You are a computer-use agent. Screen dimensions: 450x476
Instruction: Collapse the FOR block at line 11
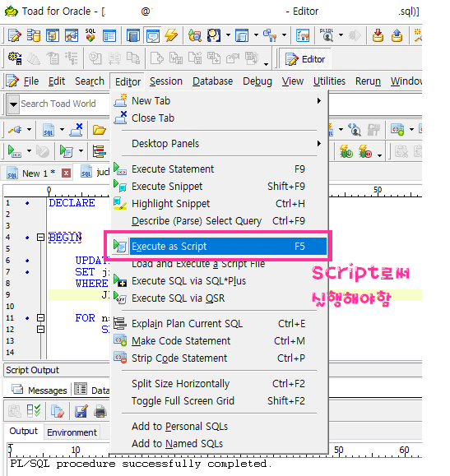[x=40, y=317]
